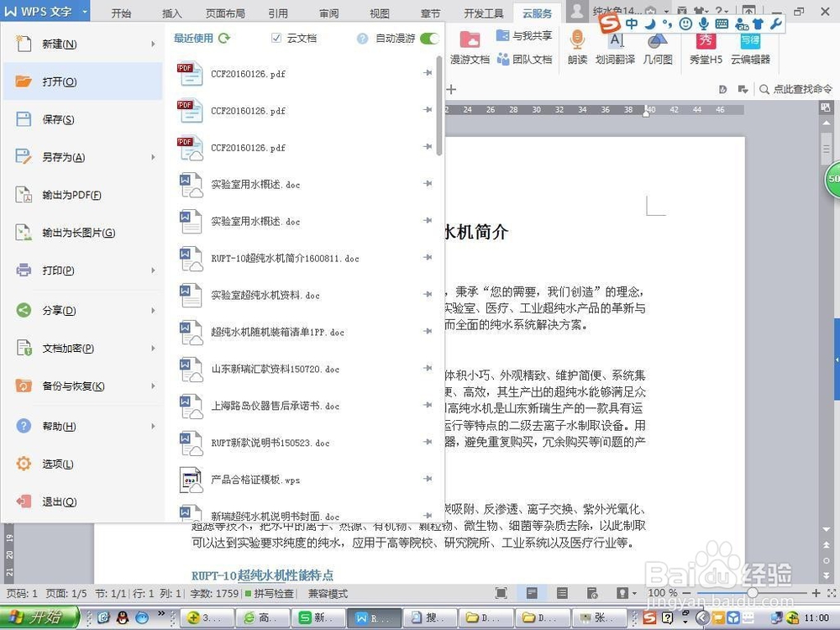Open 漫游文档 in the ribbon
840x630 pixels.
[470, 47]
